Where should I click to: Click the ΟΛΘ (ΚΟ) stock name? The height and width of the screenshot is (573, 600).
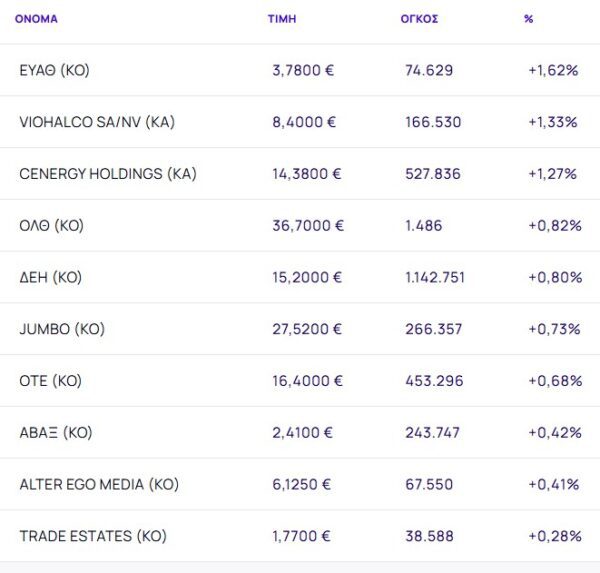(52, 226)
